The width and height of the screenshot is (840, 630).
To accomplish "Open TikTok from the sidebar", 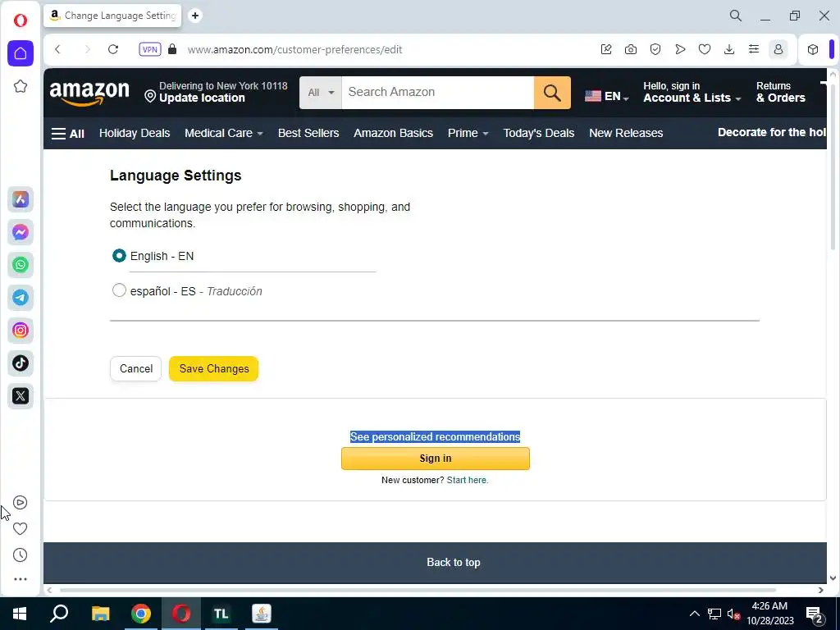I will click(x=21, y=363).
